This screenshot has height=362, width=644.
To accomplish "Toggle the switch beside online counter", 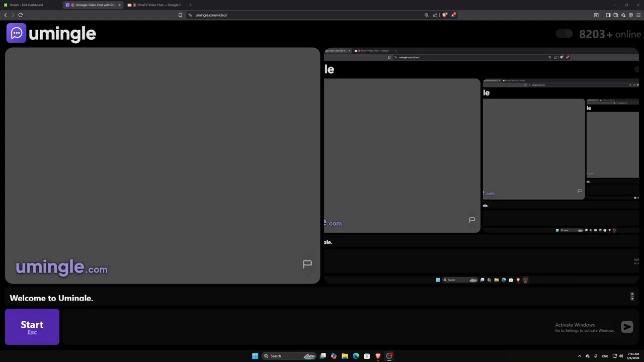I will (564, 34).
